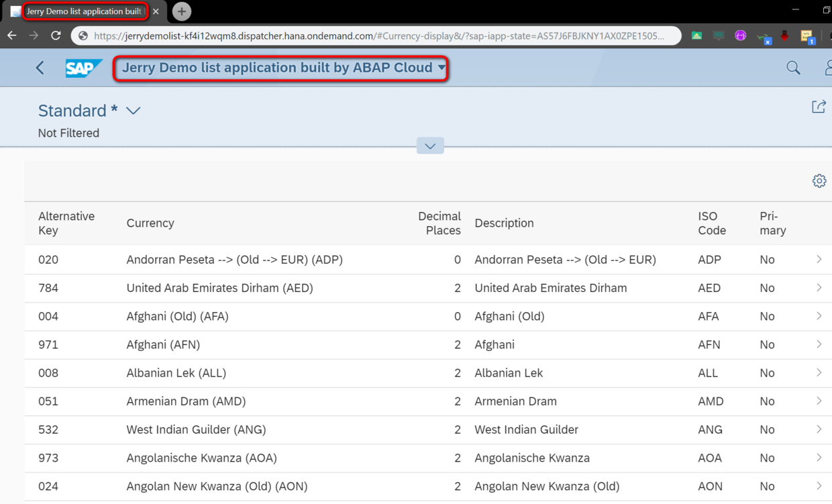
Task: Click the Description column header
Action: click(504, 223)
